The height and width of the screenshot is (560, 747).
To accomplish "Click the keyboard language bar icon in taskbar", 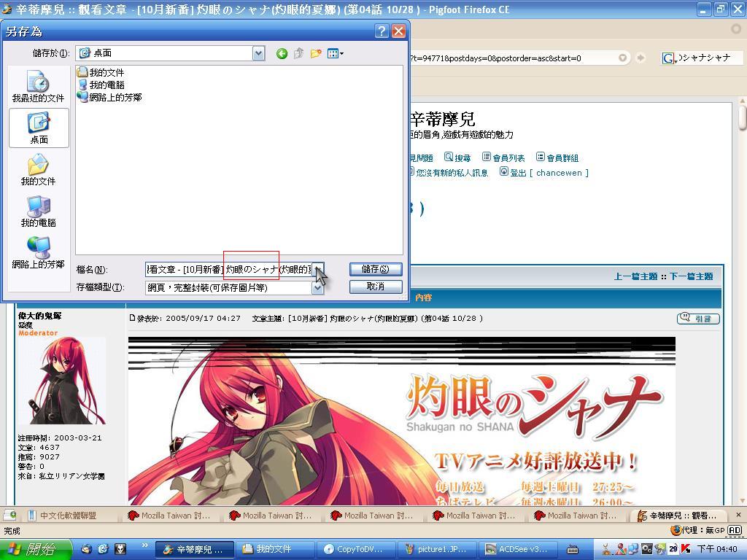I will (573, 550).
